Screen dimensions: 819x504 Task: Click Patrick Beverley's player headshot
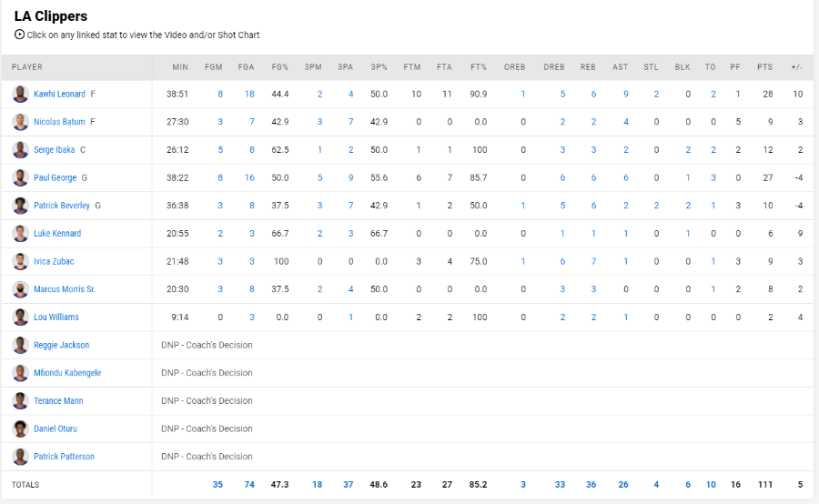[20, 206]
